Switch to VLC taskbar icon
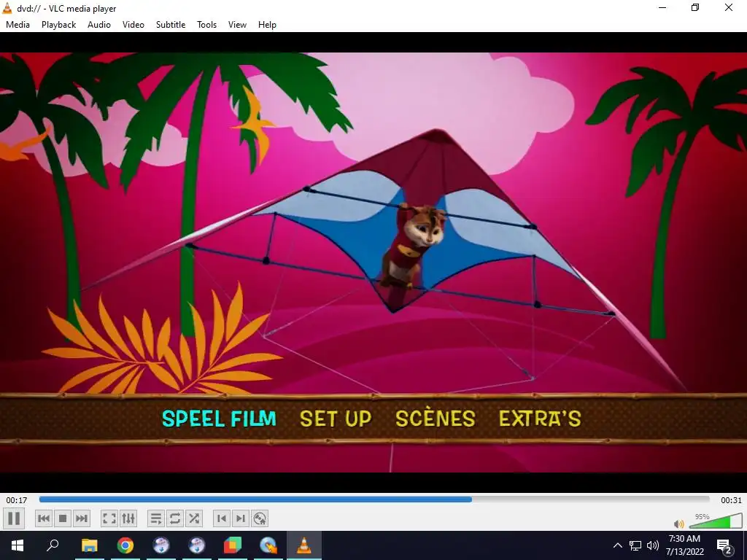 point(304,545)
